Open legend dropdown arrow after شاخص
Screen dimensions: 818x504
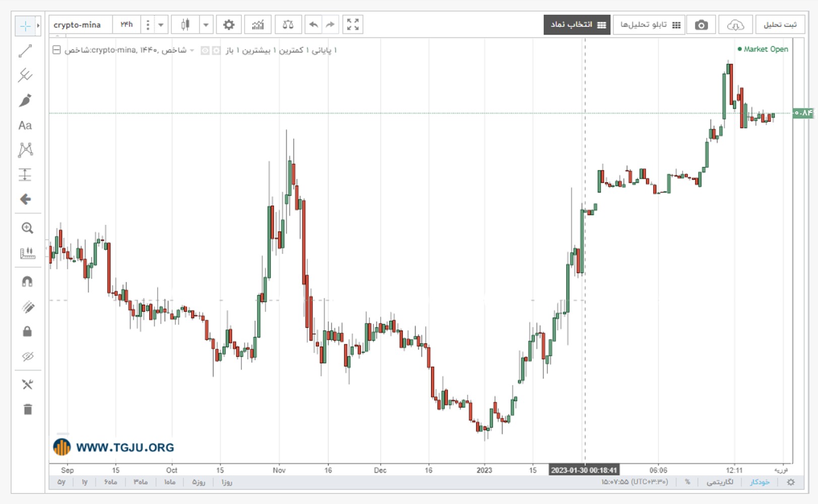pyautogui.click(x=192, y=50)
